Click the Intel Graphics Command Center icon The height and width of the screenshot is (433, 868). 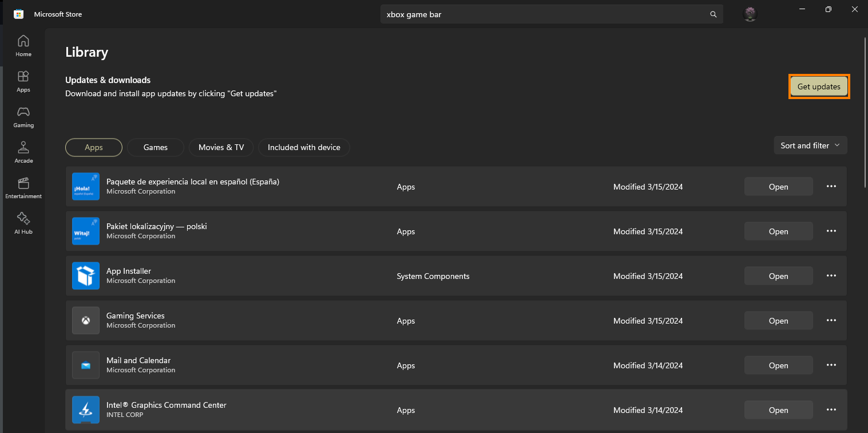pyautogui.click(x=86, y=410)
